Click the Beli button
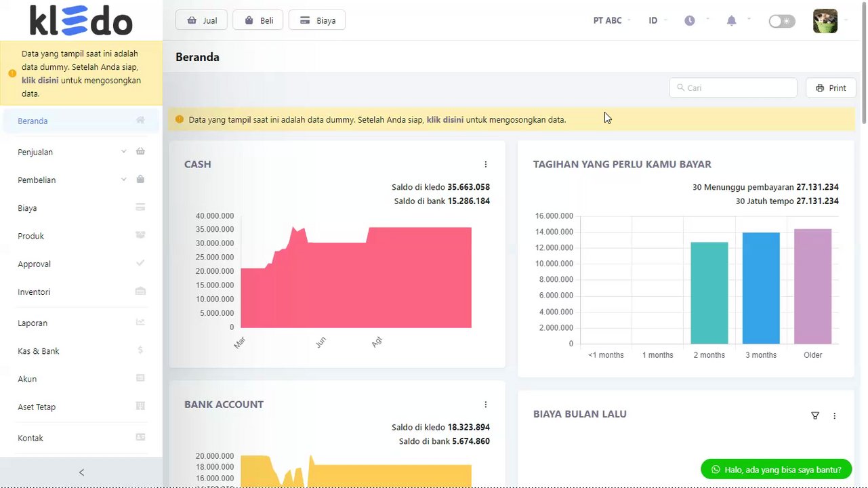The height and width of the screenshot is (488, 868). 258,20
